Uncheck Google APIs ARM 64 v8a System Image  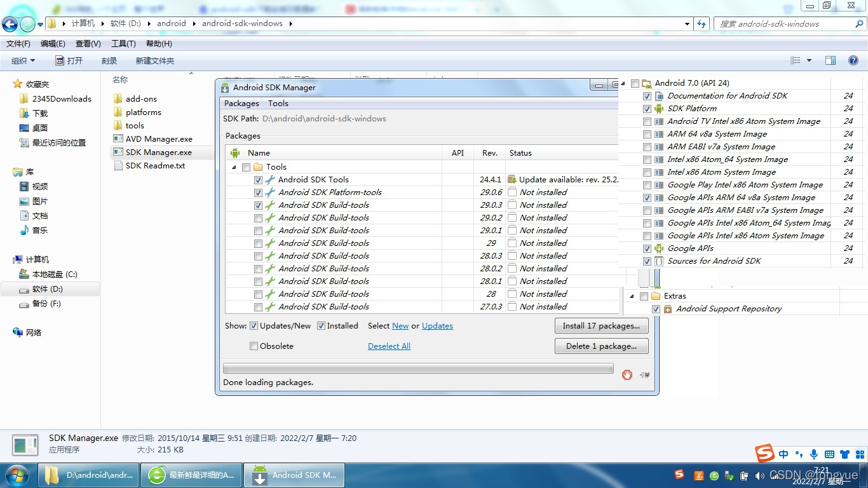click(647, 198)
